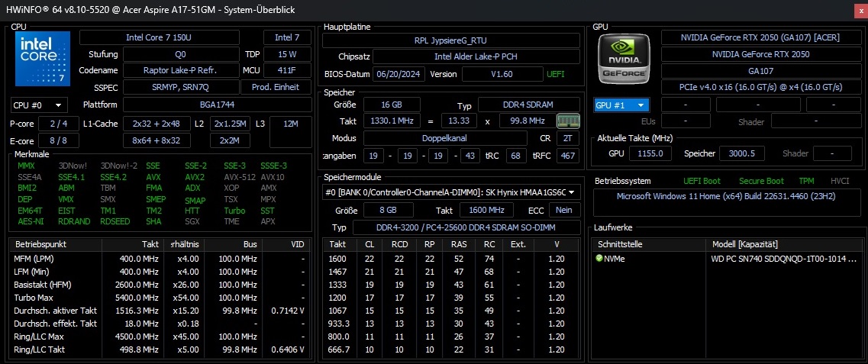
Task: Click the BIOS-Datum 06/20/2024 field
Action: coord(393,74)
